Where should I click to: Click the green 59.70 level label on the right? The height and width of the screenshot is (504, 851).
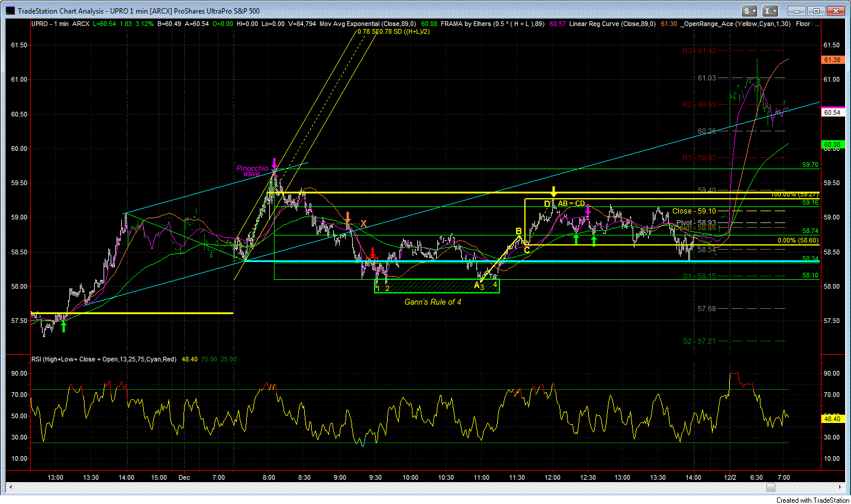coord(810,164)
